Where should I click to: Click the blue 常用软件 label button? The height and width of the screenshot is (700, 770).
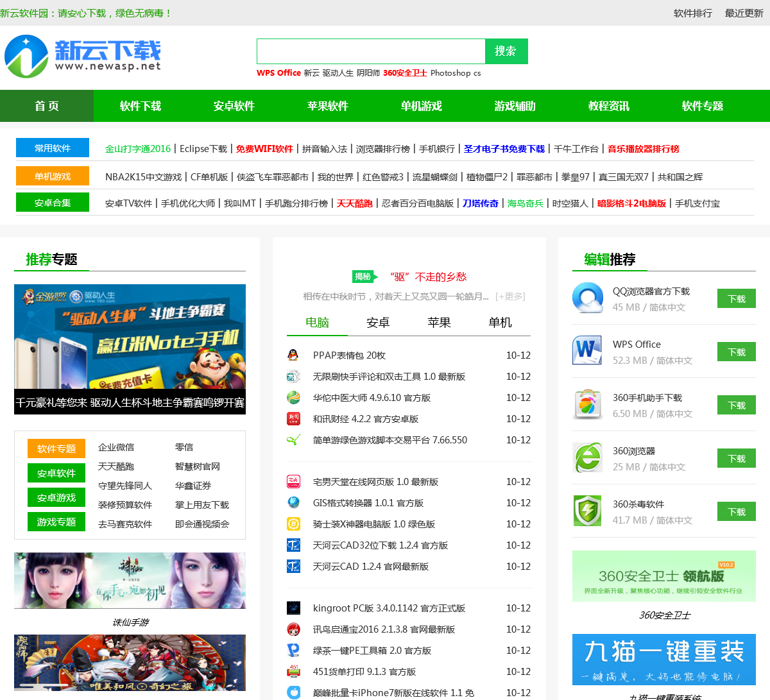pos(53,148)
